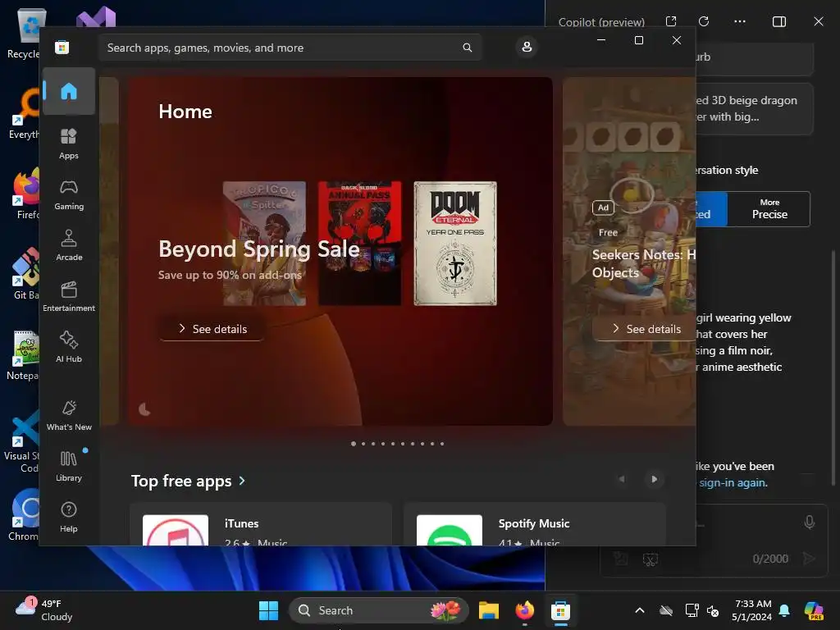Open the clock showing 7:33 AM
The image size is (840, 630).
[x=752, y=610]
